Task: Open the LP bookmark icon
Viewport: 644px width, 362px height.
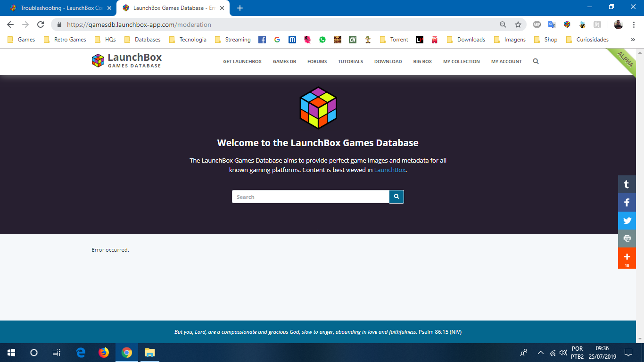Action: (420, 40)
